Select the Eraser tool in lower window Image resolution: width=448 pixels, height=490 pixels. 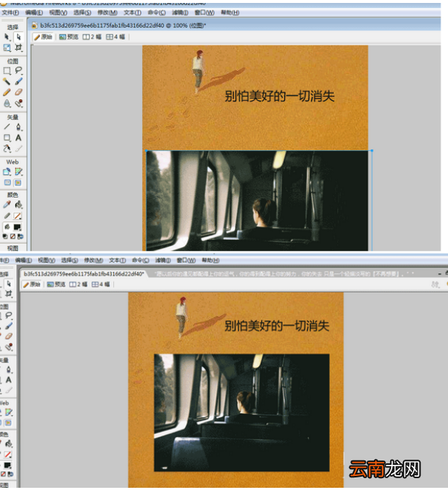coord(9,336)
